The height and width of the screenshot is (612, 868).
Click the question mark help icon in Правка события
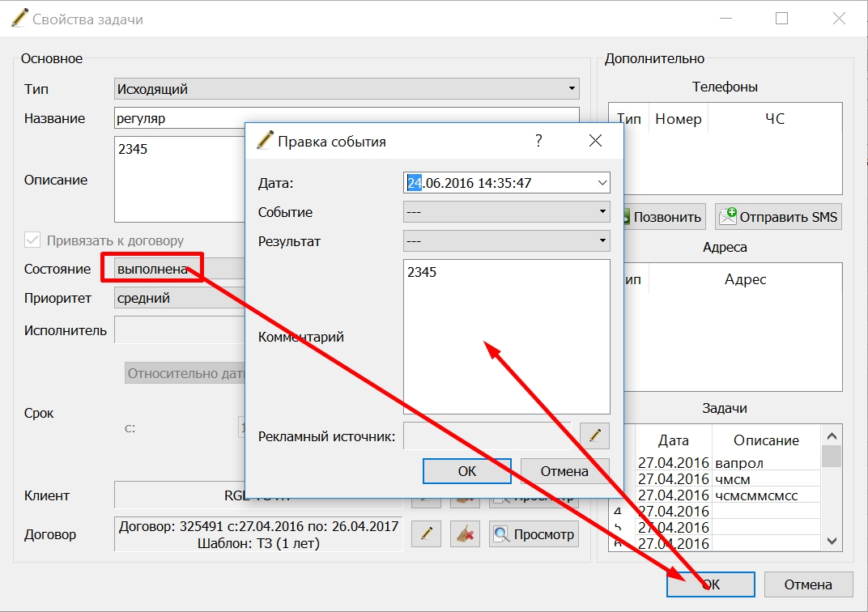click(538, 141)
